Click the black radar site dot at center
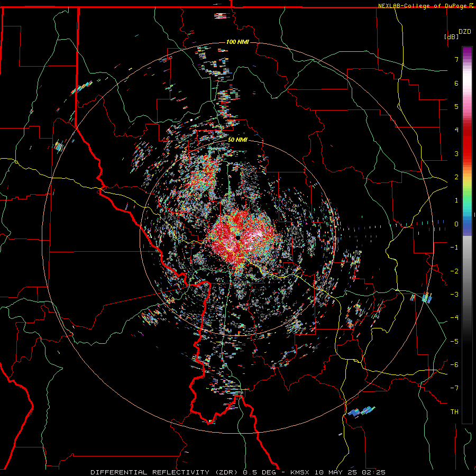 coord(238,237)
